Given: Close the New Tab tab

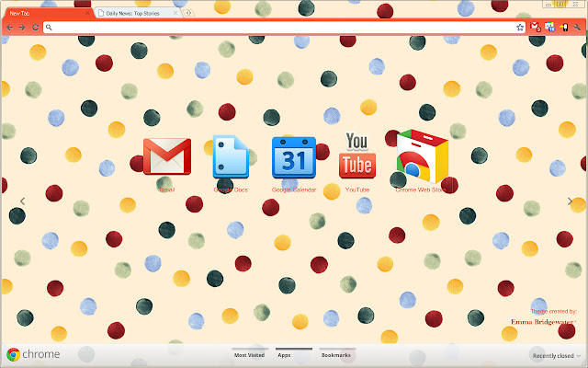Looking at the screenshot, I should pos(88,13).
